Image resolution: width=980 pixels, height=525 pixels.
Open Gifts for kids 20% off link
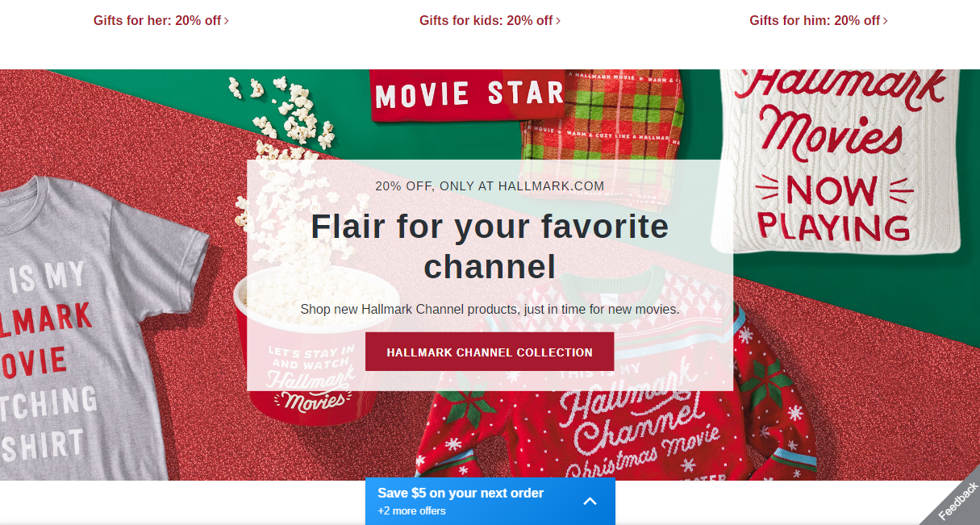[490, 21]
